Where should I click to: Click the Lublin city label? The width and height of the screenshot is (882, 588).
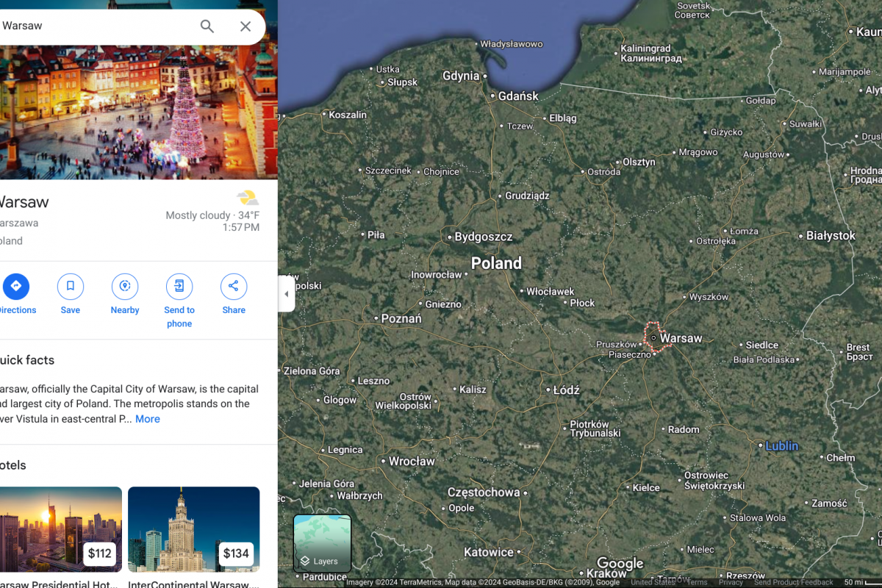point(781,446)
